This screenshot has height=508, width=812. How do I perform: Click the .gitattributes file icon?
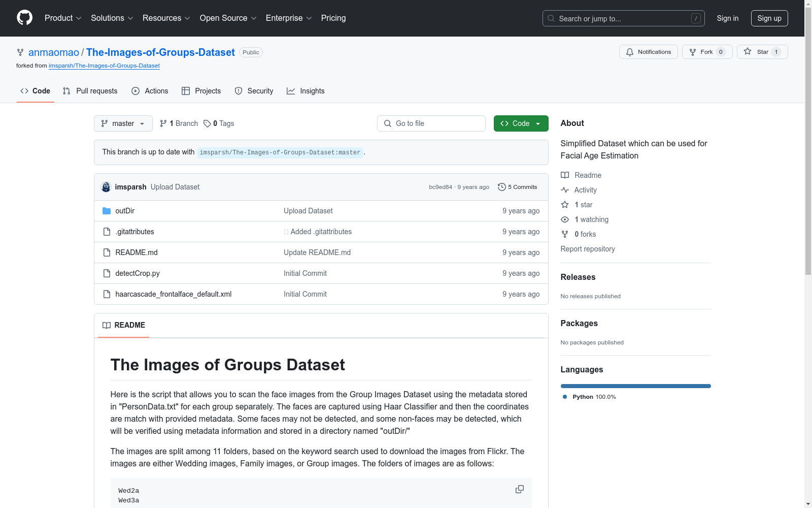(x=107, y=232)
